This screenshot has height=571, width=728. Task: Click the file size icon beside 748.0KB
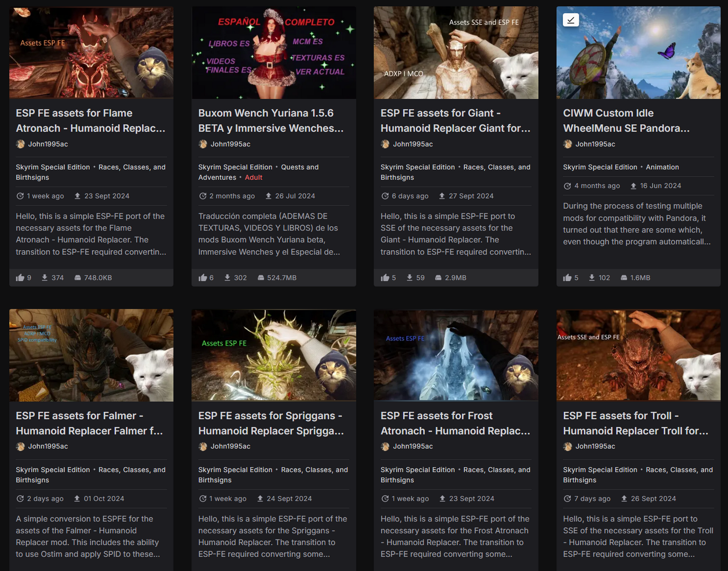point(78,278)
